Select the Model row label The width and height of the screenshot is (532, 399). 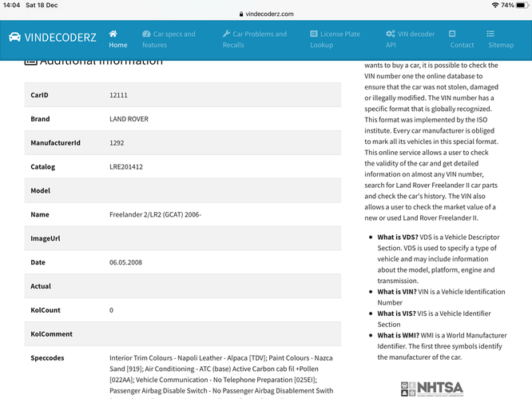tap(41, 190)
